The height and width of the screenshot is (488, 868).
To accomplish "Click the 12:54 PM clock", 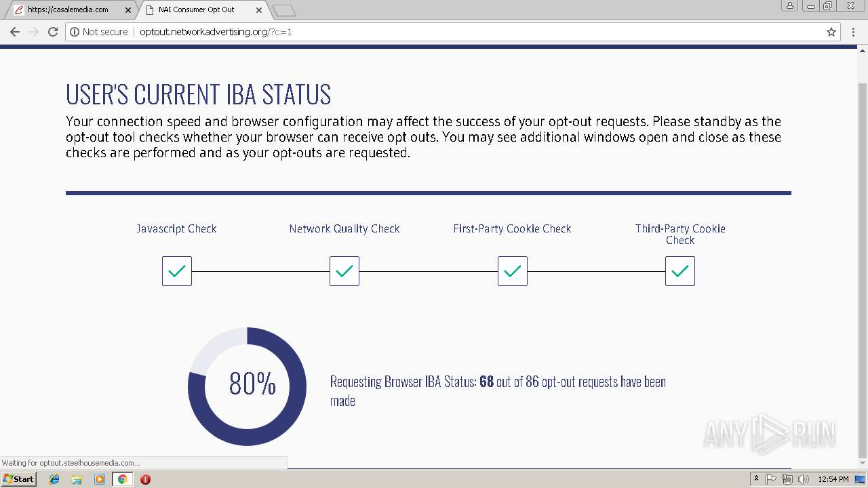I will [833, 479].
